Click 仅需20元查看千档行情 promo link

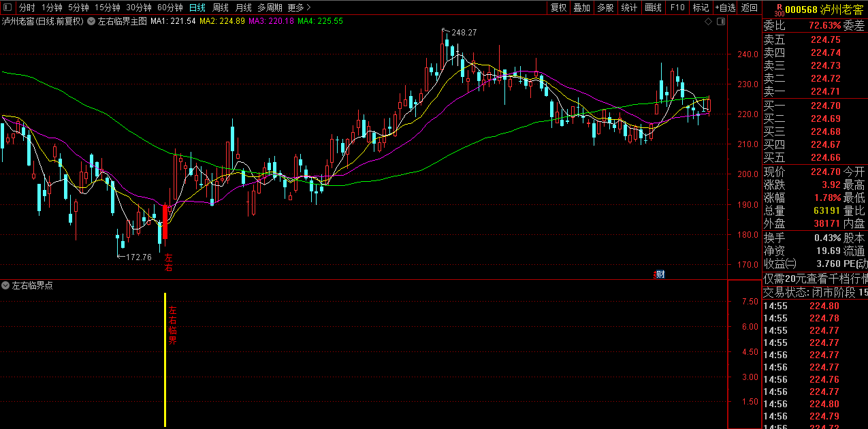point(815,279)
